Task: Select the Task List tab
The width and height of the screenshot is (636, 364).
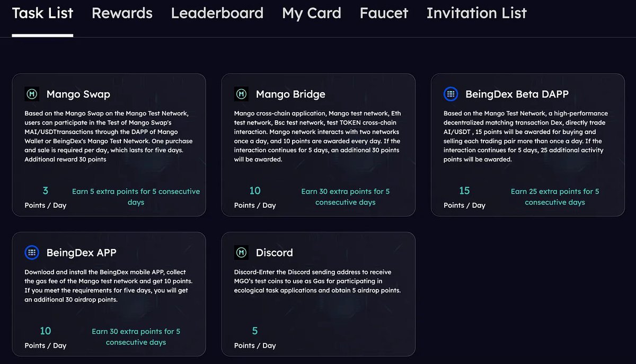Action: coord(42,13)
